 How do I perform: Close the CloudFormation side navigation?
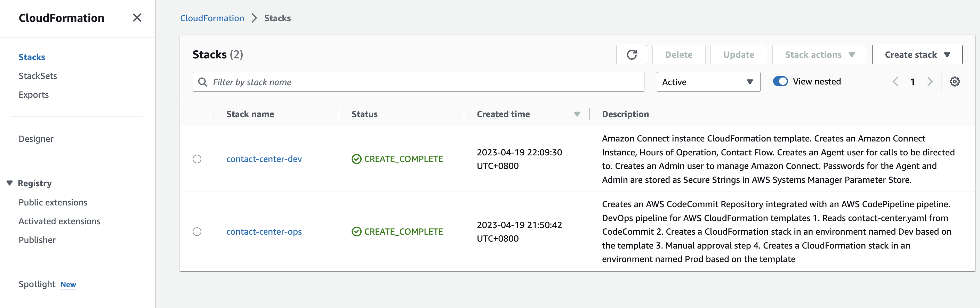click(137, 18)
